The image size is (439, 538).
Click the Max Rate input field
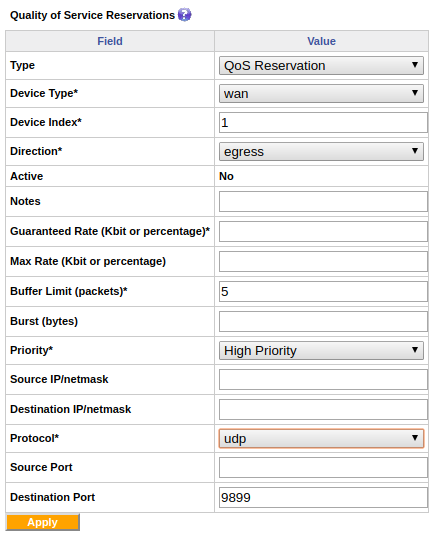(323, 261)
